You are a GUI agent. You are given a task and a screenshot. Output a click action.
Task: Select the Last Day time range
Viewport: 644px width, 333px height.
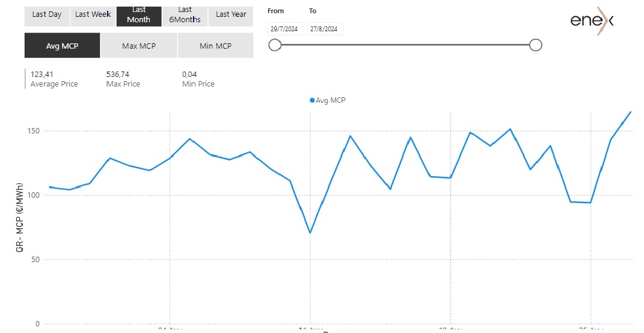point(47,15)
